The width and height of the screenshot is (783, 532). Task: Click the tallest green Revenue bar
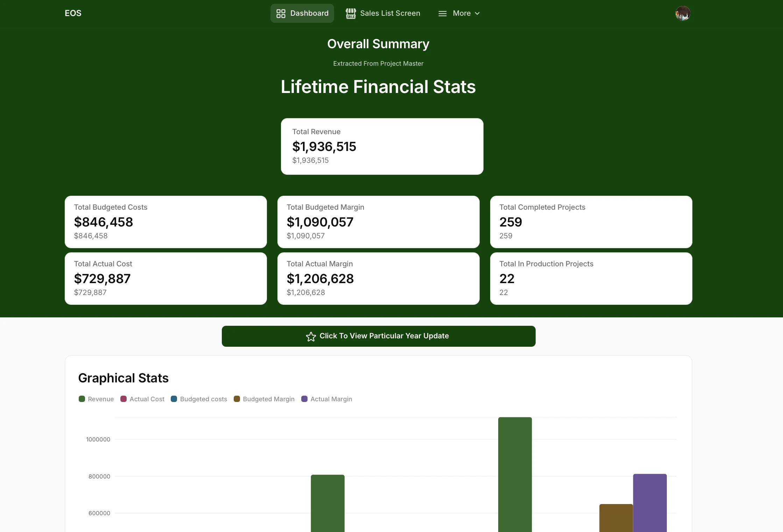(x=515, y=475)
